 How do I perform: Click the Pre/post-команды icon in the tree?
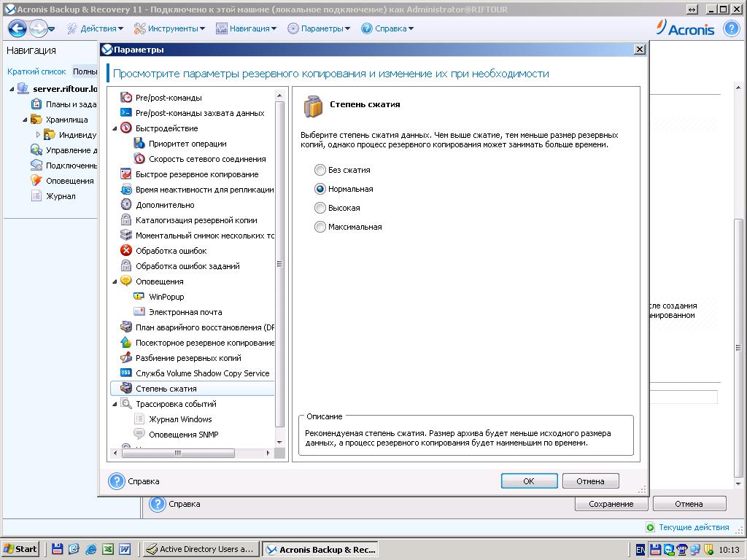[125, 98]
